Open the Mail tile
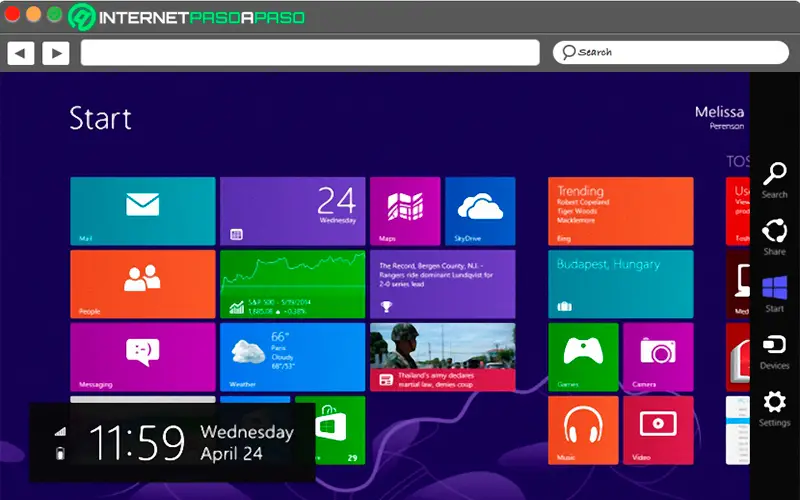The image size is (800, 500). coord(143,211)
